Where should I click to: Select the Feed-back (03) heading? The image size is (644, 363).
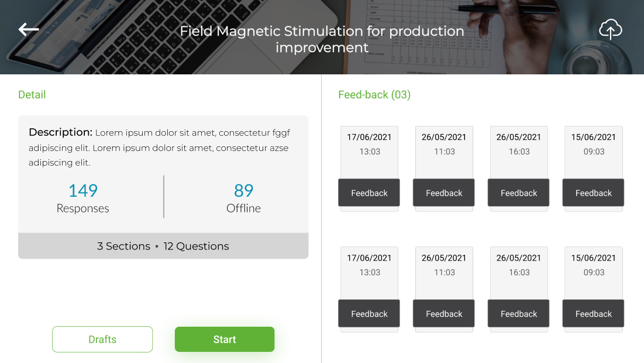(x=374, y=95)
